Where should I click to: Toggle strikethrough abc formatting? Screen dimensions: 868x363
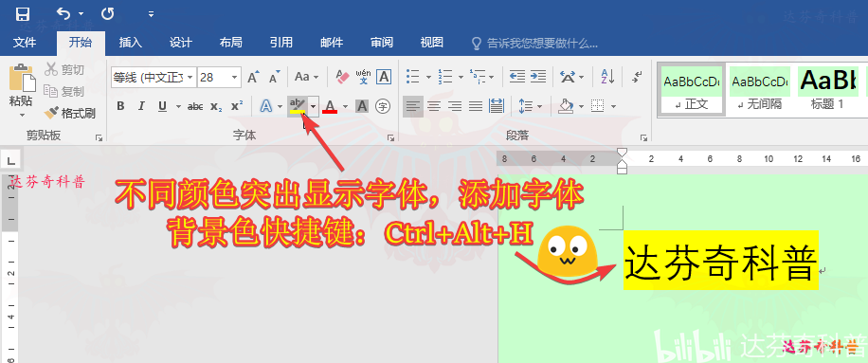point(195,106)
